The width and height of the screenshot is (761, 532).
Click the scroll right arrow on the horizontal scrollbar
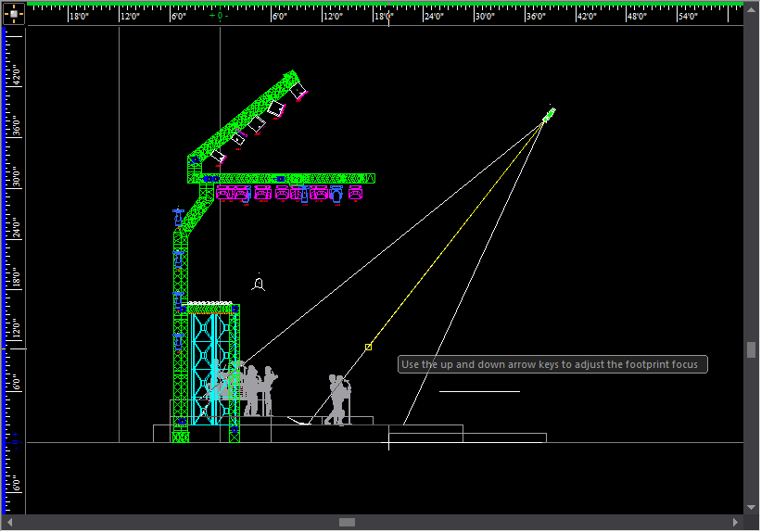click(x=737, y=523)
